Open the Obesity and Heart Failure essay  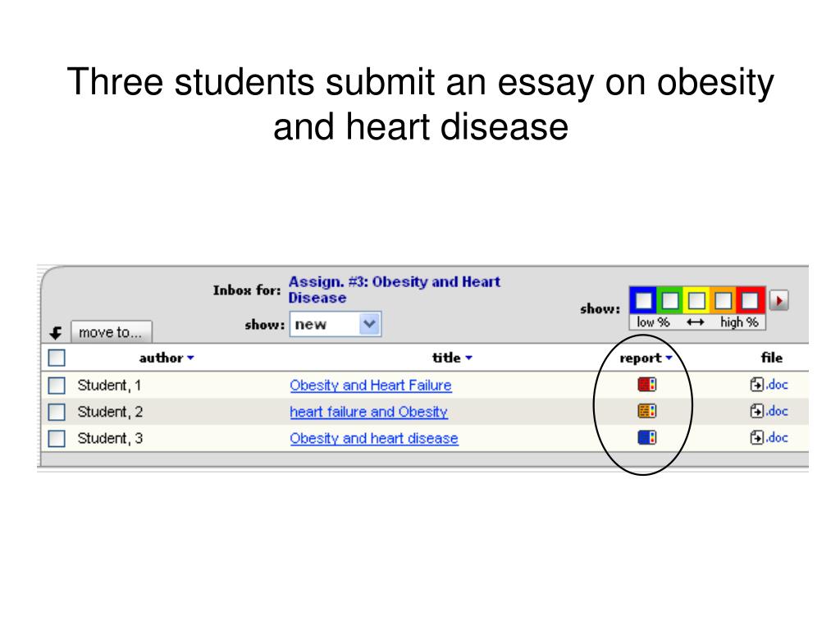coord(371,386)
